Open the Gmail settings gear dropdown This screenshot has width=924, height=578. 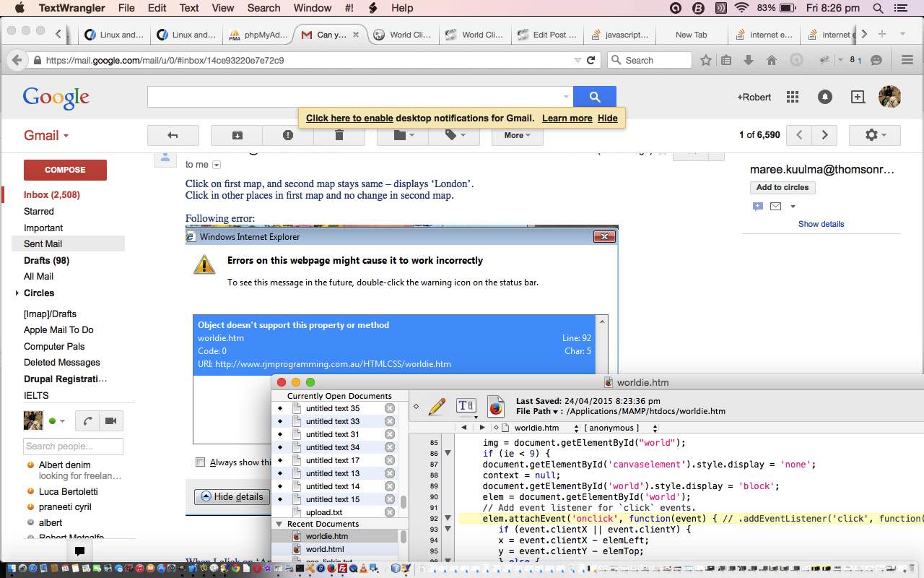click(874, 135)
